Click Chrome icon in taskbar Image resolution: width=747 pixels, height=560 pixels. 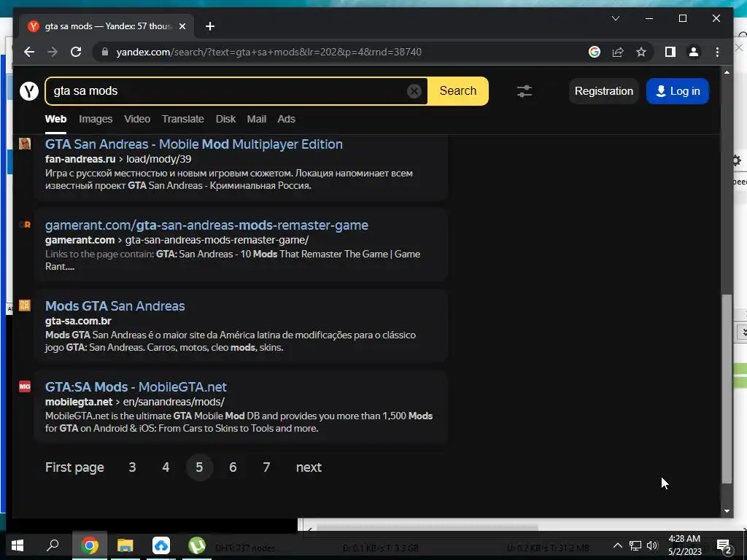click(x=90, y=545)
